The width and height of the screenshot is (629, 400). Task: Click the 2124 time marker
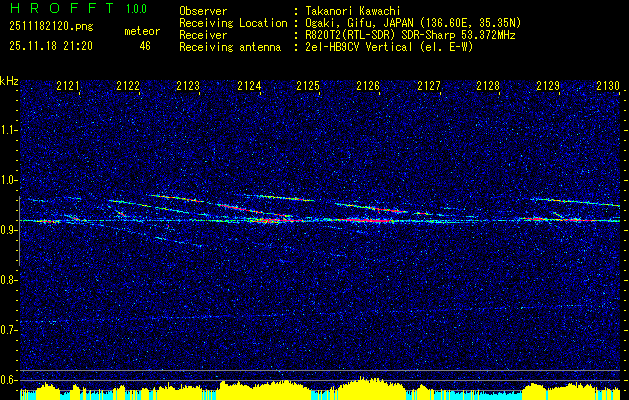click(249, 86)
